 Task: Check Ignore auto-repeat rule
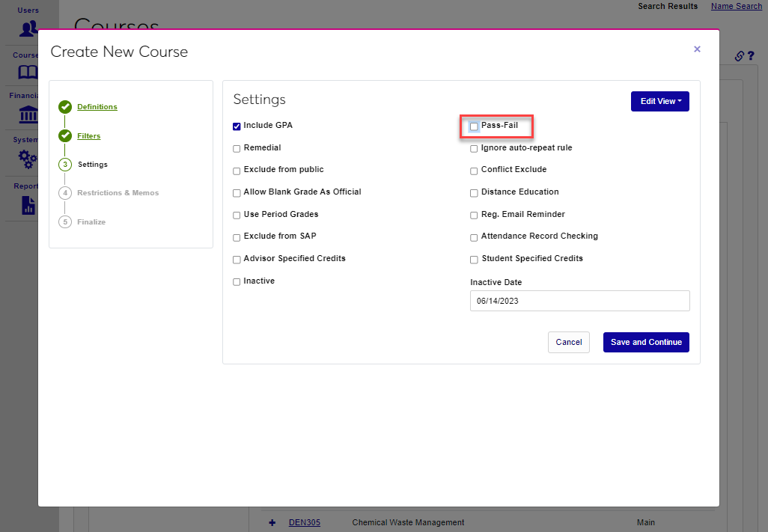coord(474,149)
